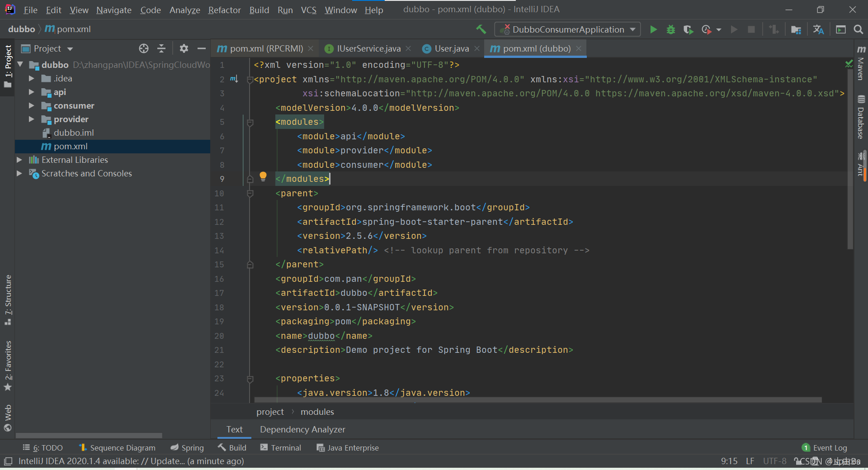The height and width of the screenshot is (470, 868).
Task: Toggle the Spring tool window
Action: (187, 448)
